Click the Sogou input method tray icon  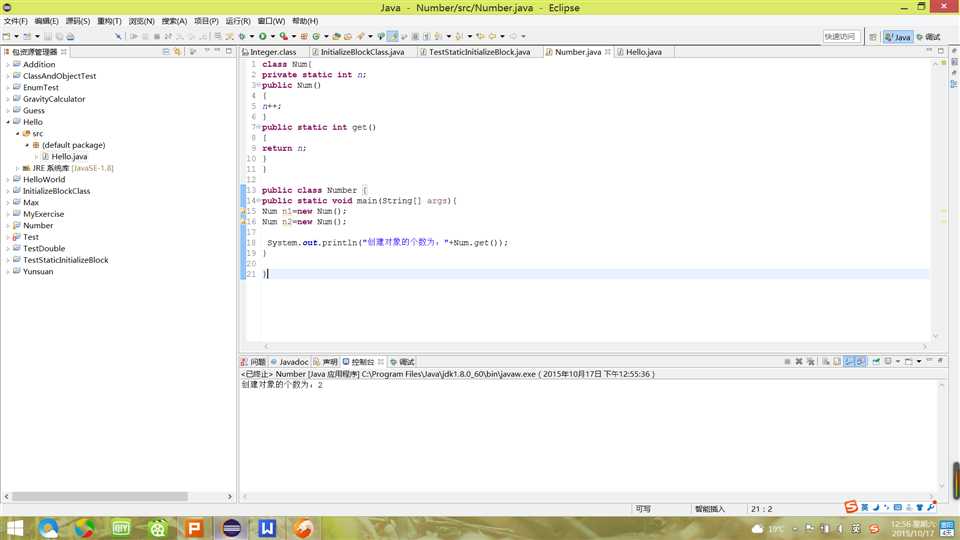874,528
